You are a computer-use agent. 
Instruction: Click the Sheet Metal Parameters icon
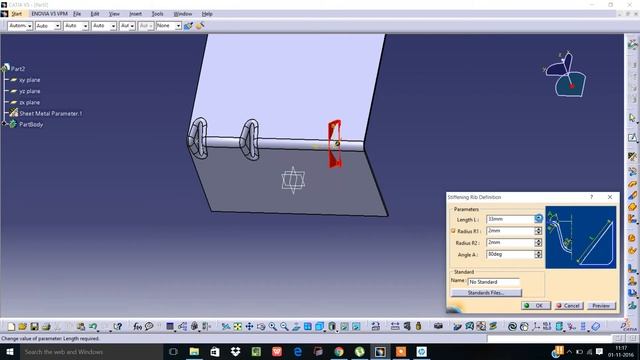[x=632, y=157]
